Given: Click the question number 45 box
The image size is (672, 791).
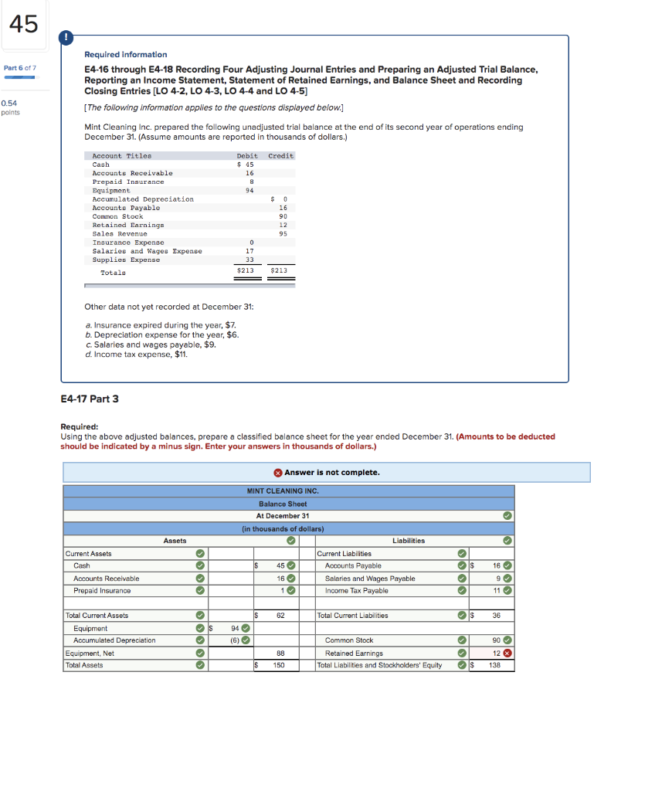Looking at the screenshot, I should [23, 25].
